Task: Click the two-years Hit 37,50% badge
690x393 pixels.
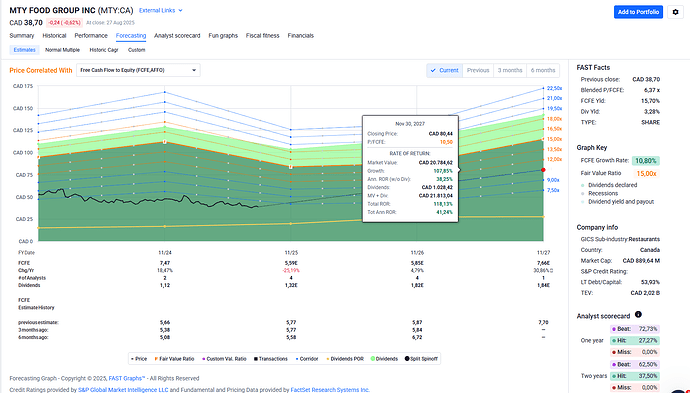Action: [635, 376]
